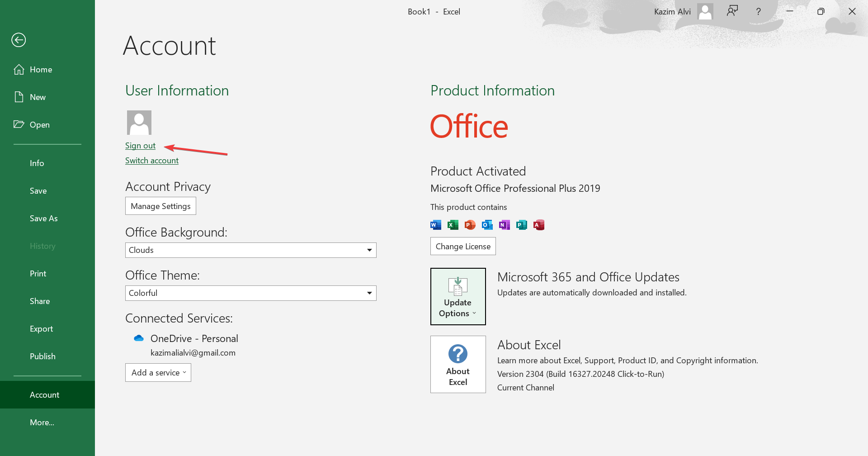The width and height of the screenshot is (868, 456).
Task: Open the Office Theme dropdown
Action: click(369, 293)
